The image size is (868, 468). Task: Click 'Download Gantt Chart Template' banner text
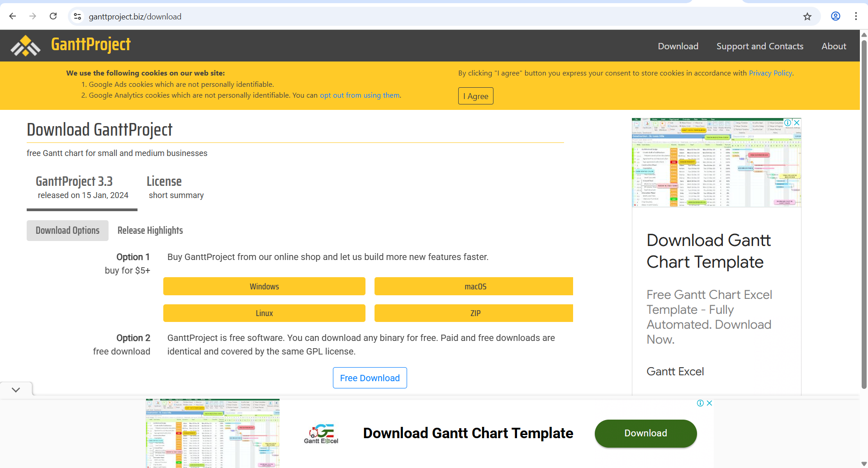[468, 433]
